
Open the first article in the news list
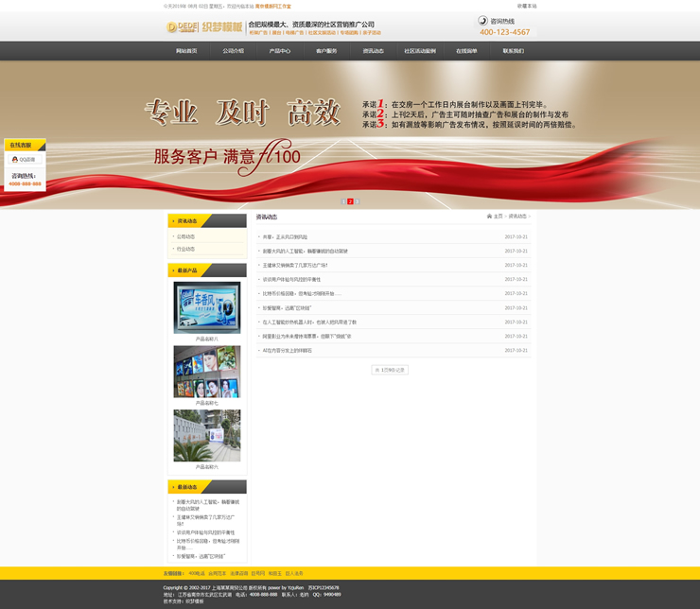(x=285, y=237)
